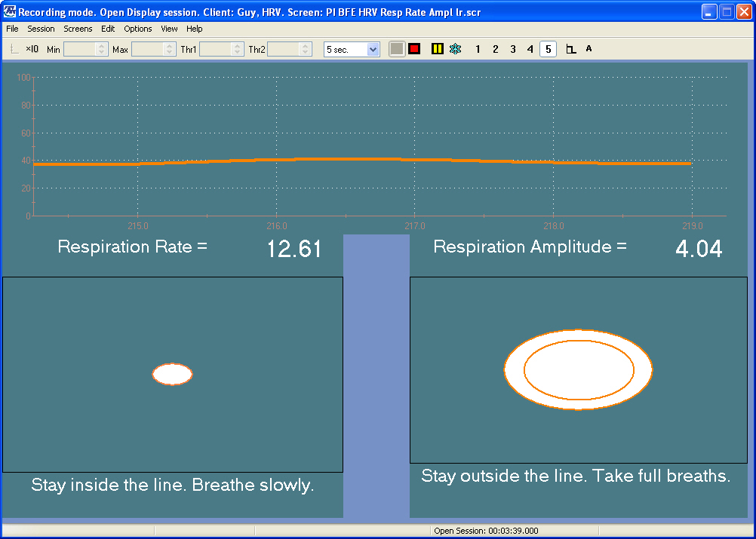Image resolution: width=756 pixels, height=539 pixels.
Task: Click the Thr1 value spinner arrows
Action: tap(237, 49)
